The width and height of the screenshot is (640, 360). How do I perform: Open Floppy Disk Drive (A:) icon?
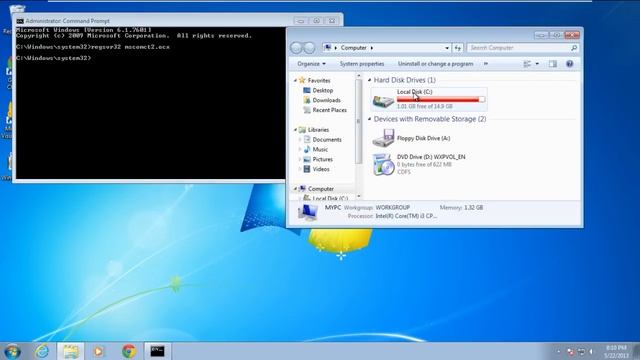383,138
